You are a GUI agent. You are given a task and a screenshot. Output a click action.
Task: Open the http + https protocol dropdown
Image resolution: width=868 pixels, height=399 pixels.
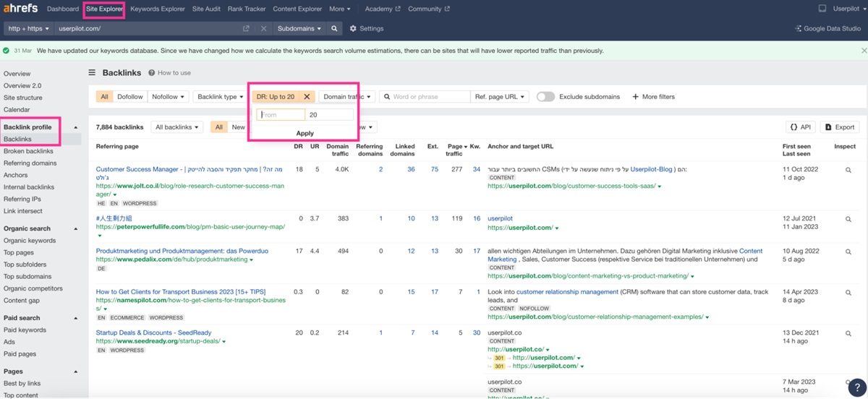29,29
